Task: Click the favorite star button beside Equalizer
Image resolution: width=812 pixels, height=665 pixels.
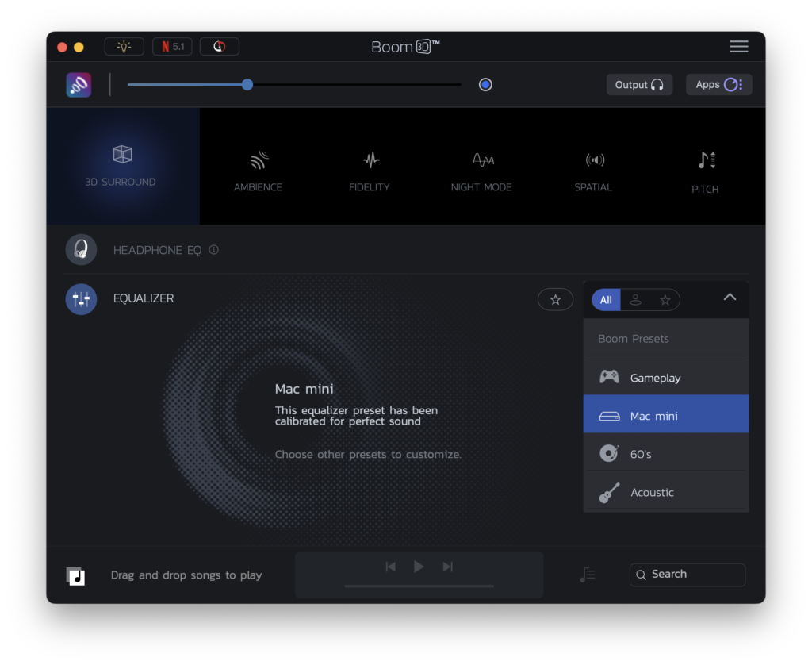Action: 555,300
